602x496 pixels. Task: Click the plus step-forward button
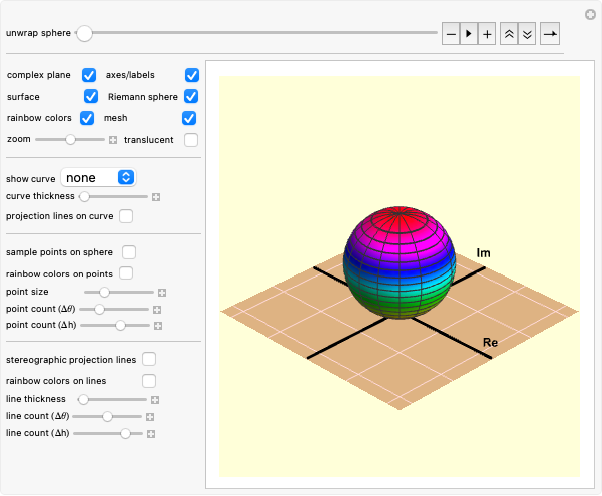[x=487, y=34]
